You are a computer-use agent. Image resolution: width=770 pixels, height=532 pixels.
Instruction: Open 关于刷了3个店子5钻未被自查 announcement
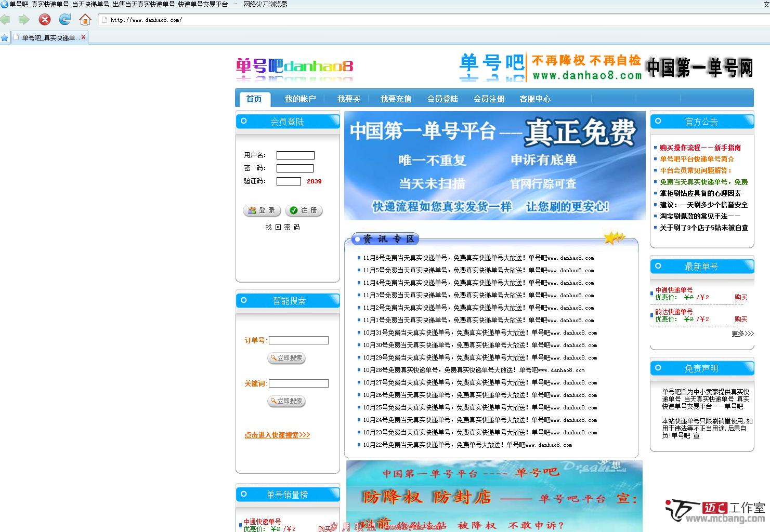coord(704,228)
